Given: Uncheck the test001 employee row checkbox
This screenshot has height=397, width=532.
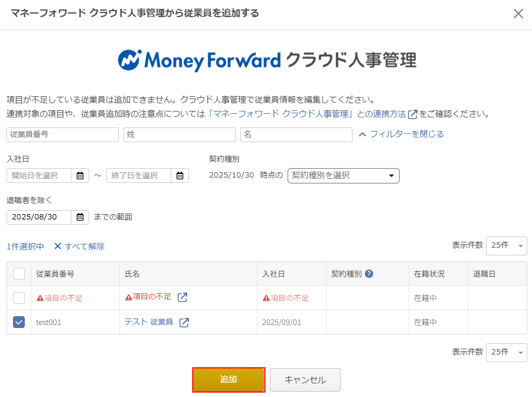Looking at the screenshot, I should (x=19, y=322).
